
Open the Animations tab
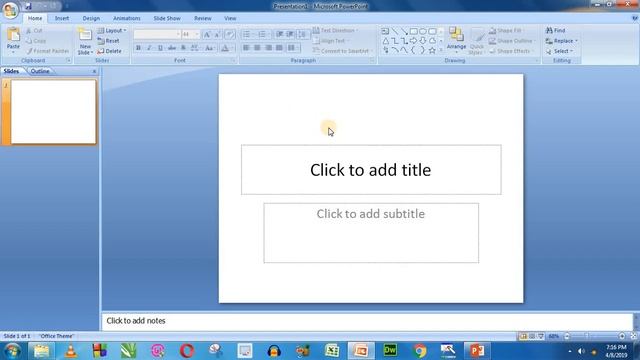[x=127, y=18]
